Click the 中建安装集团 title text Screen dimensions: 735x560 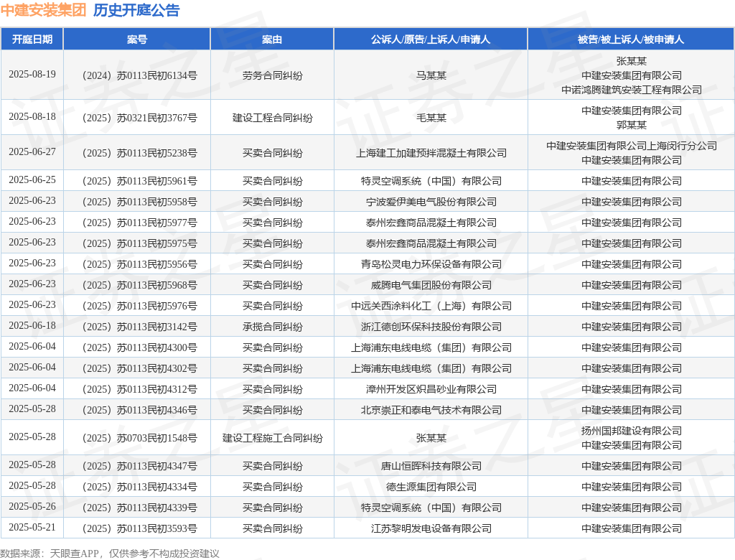click(43, 10)
